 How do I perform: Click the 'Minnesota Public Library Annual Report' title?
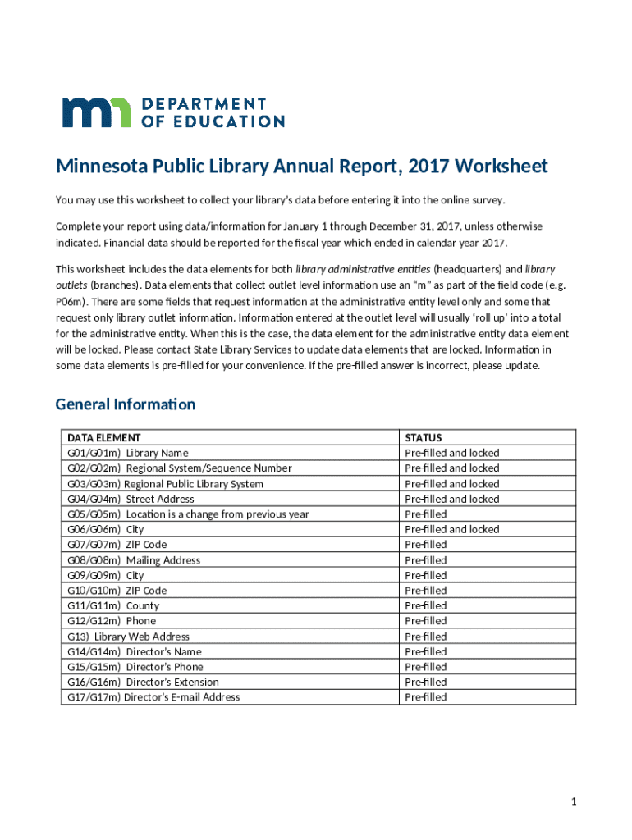[x=301, y=167]
